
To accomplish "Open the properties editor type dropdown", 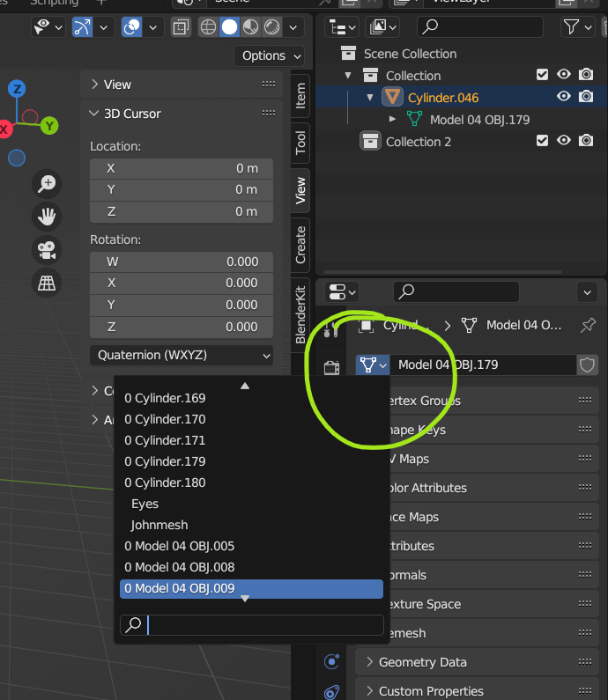I will [x=342, y=293].
